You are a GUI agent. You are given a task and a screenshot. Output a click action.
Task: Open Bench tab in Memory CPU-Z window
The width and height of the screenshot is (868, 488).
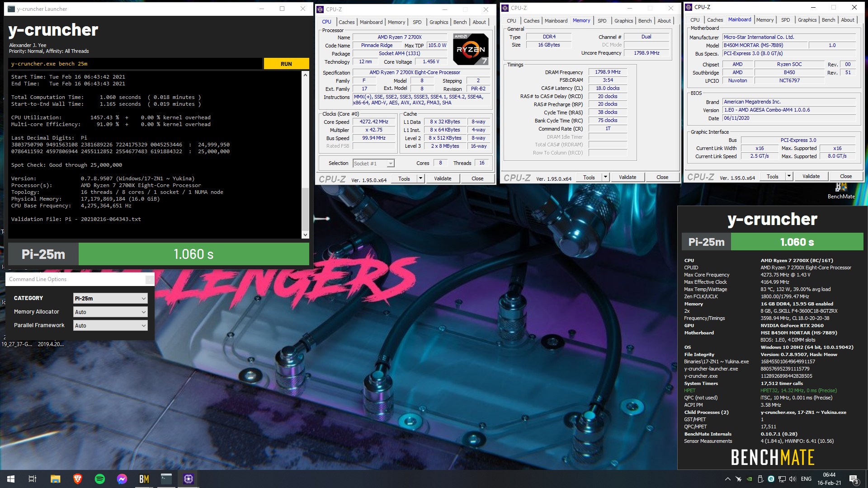coord(645,21)
